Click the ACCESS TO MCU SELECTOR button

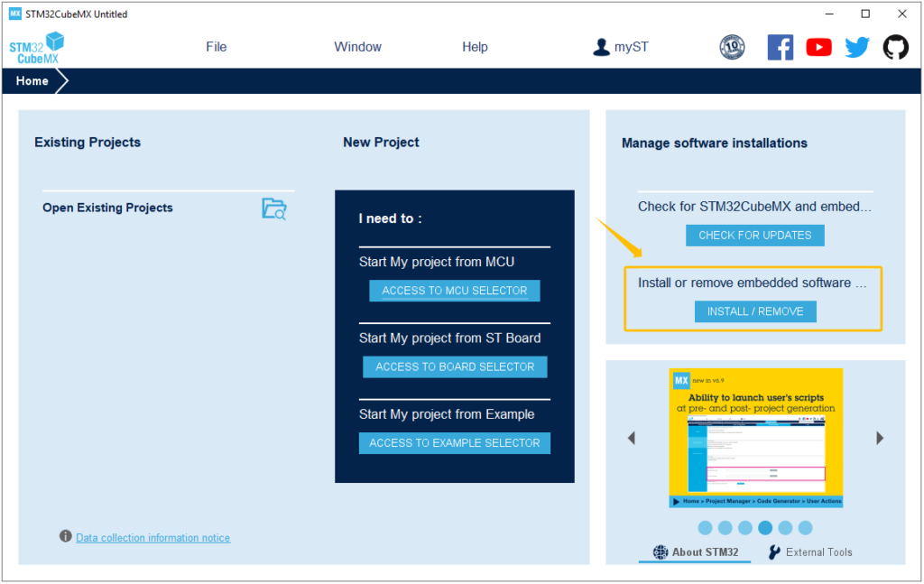pyautogui.click(x=455, y=291)
